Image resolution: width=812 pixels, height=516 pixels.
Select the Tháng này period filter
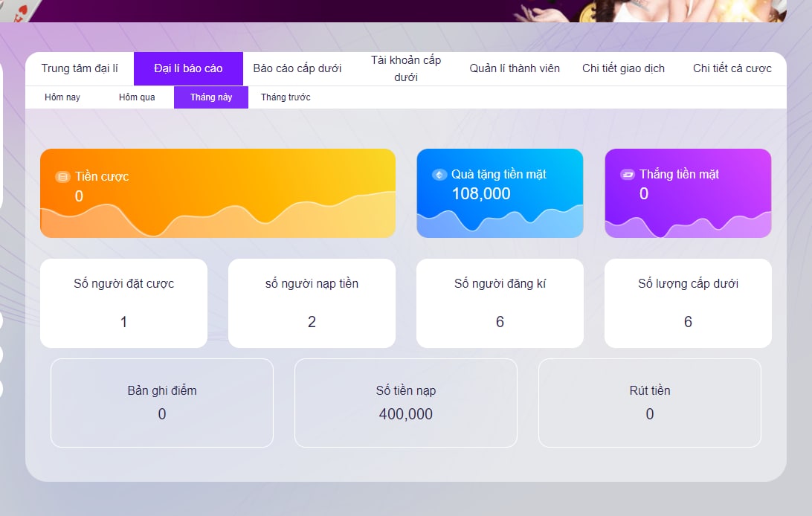[211, 97]
